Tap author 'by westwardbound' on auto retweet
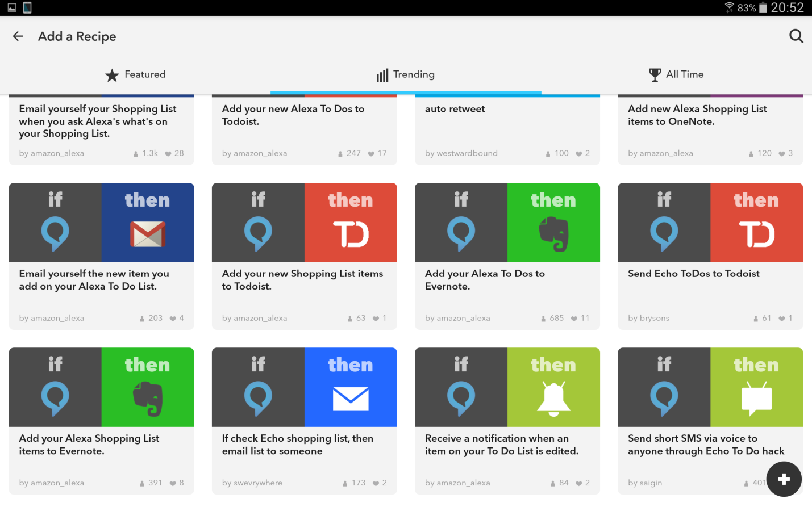Viewport: 812px width, 507px height. 461,153
